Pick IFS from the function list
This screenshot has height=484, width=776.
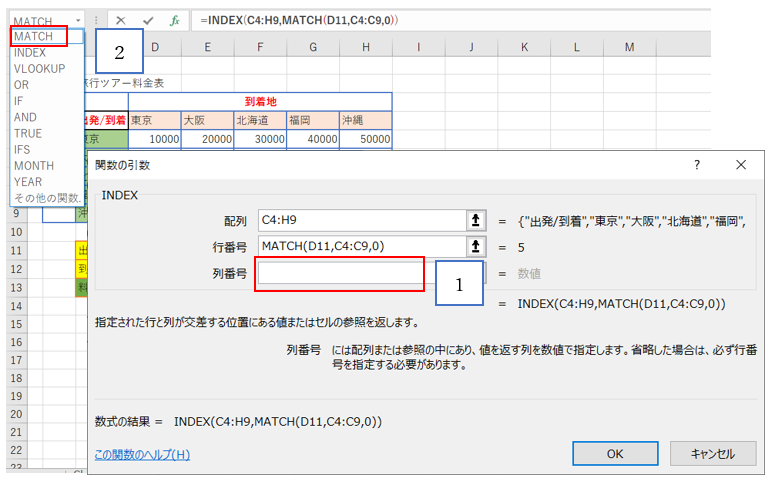25,149
